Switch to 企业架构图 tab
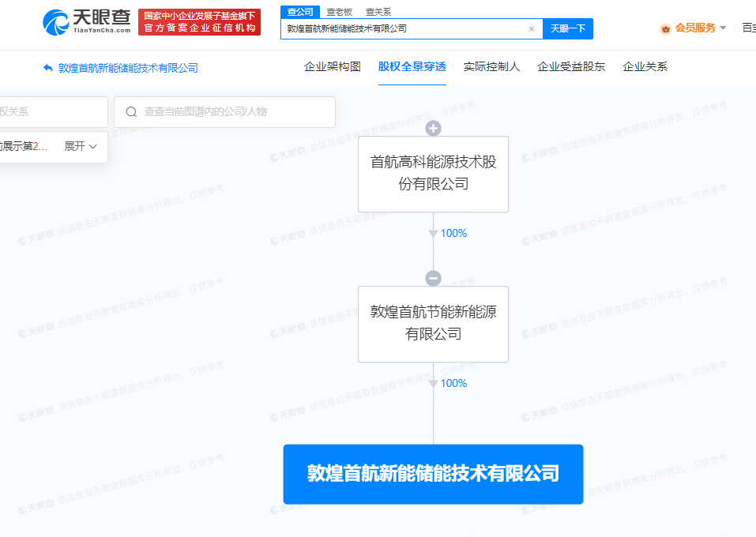 click(333, 66)
